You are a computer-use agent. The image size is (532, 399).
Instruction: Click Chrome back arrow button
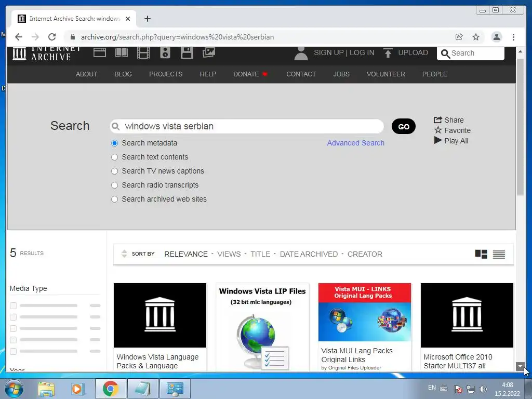point(19,37)
